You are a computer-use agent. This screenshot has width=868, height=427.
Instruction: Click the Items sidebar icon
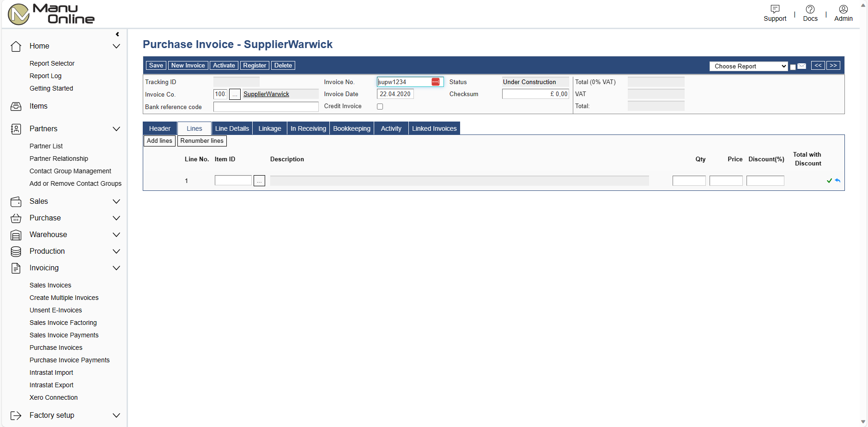coord(16,106)
